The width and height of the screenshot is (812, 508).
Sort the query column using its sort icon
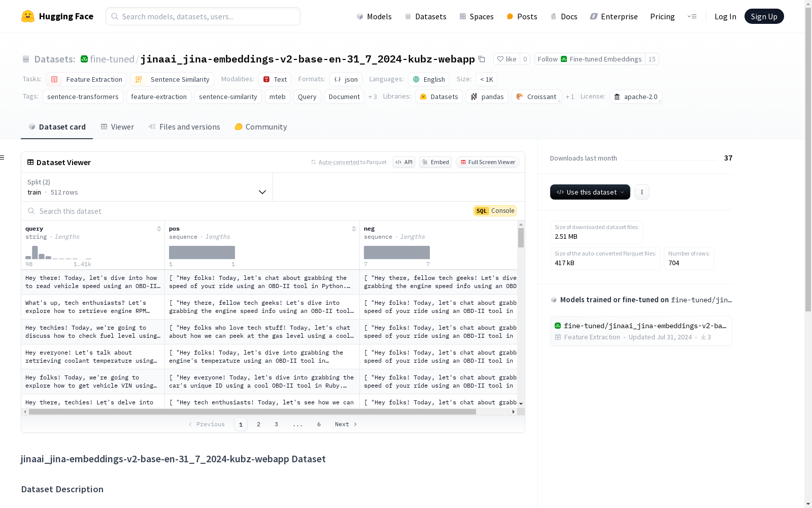point(159,229)
